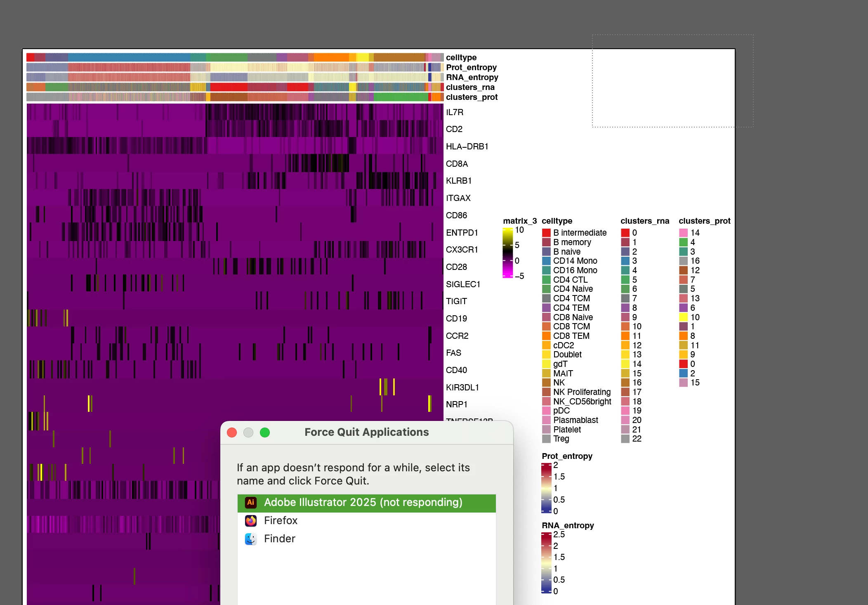Select the Firefox application name
The image size is (868, 605).
click(x=281, y=521)
